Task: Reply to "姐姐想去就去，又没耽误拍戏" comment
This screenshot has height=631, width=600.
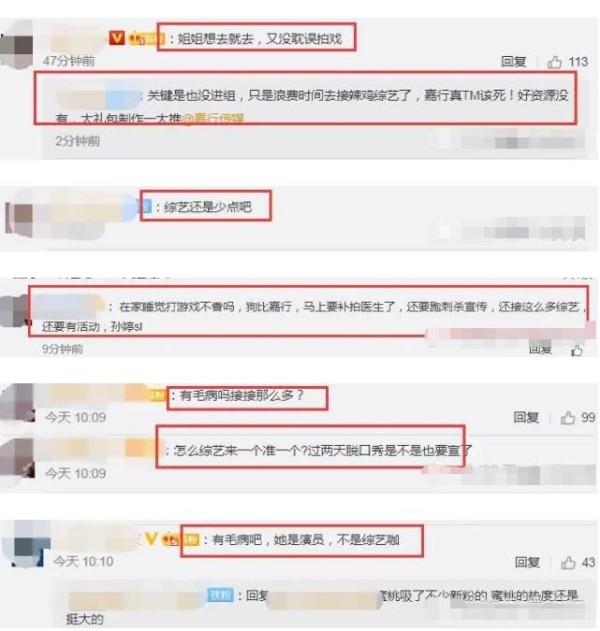Action: pos(513,62)
